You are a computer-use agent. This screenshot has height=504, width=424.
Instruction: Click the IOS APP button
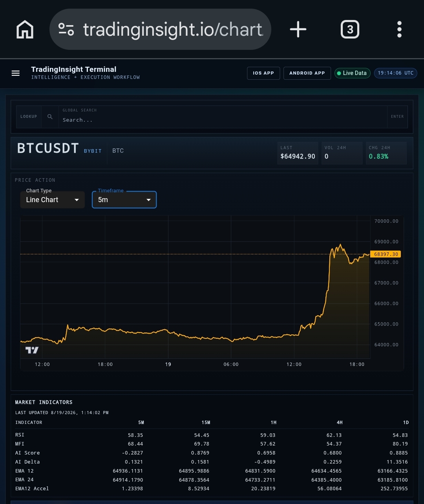[263, 73]
